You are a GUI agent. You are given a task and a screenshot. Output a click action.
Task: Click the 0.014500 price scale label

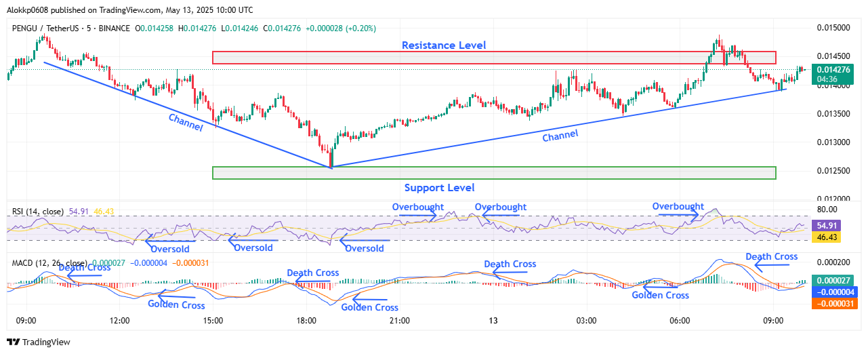(833, 57)
